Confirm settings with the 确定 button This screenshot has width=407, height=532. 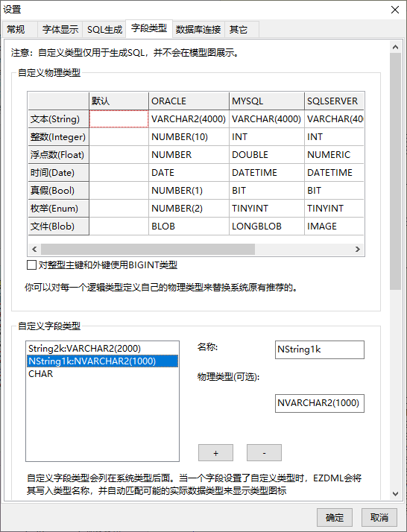click(335, 517)
